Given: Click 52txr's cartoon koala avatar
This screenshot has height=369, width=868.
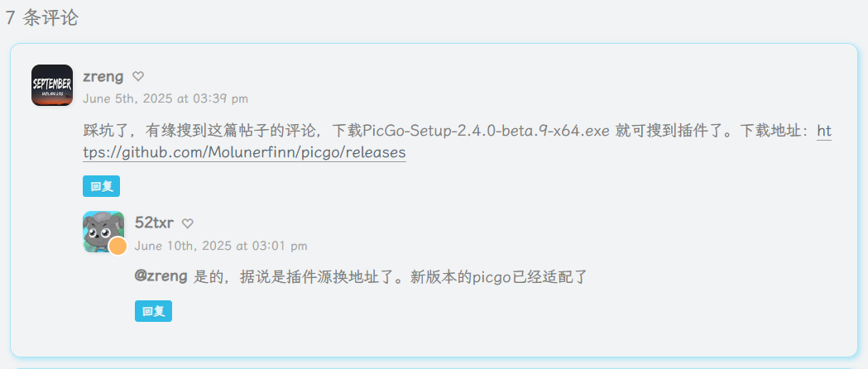Looking at the screenshot, I should [103, 232].
